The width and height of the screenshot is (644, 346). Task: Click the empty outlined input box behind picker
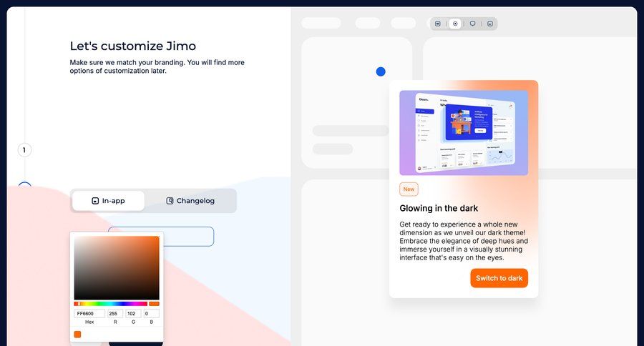[188, 237]
